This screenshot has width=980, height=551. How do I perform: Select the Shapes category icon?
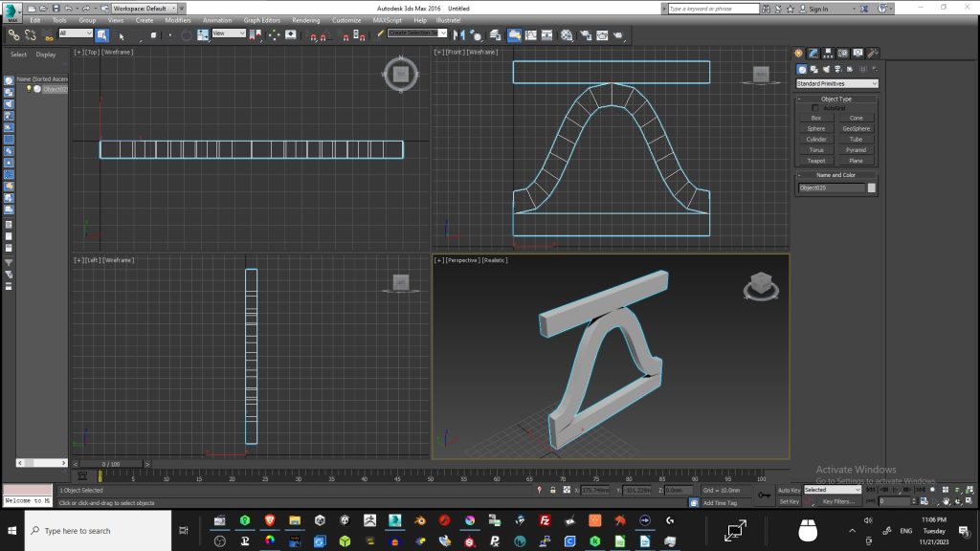point(813,69)
